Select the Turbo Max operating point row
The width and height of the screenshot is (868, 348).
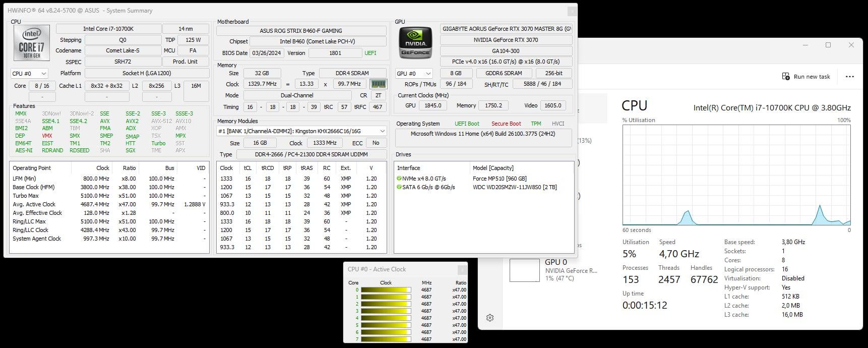click(109, 196)
